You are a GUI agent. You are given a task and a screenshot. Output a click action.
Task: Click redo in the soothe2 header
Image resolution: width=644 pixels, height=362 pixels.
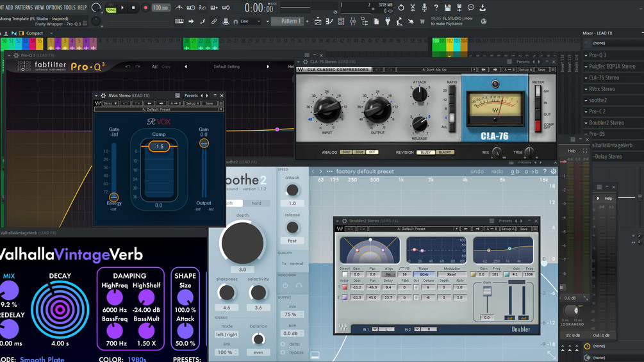(497, 172)
